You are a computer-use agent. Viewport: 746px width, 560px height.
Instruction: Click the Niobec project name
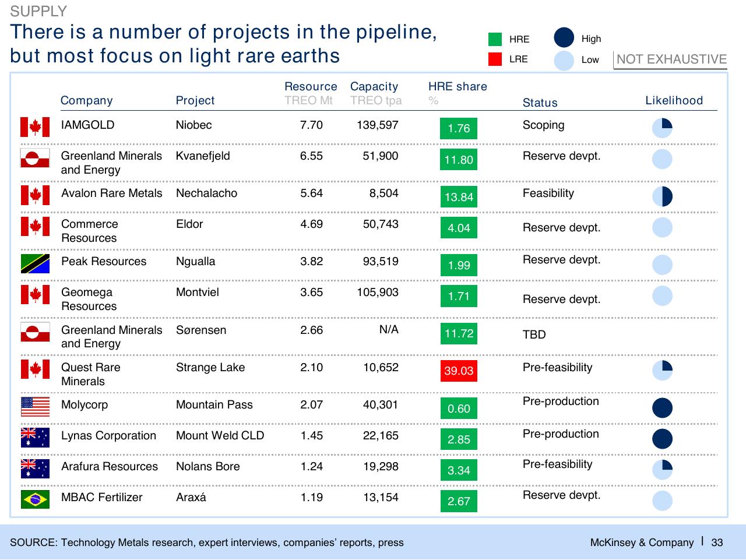pos(194,125)
